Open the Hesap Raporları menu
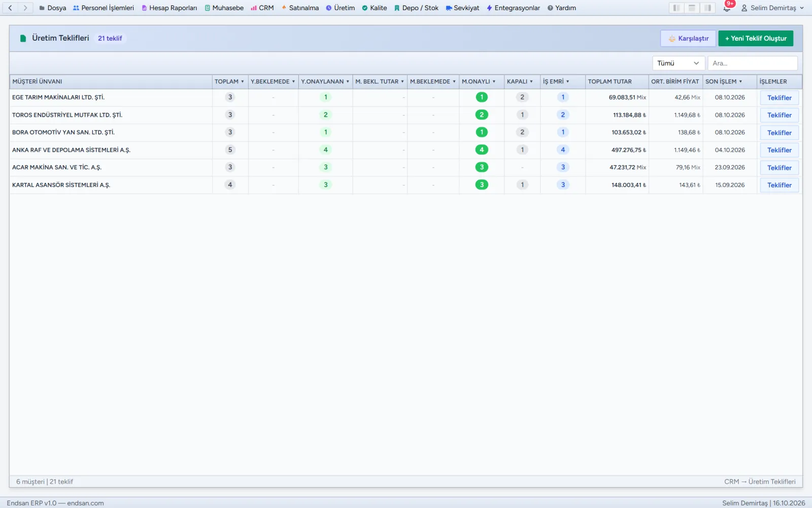The width and height of the screenshot is (812, 508). coord(169,8)
